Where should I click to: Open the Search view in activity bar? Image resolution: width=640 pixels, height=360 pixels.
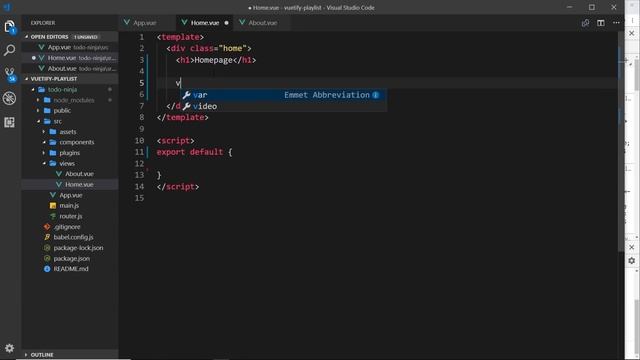[x=9, y=50]
